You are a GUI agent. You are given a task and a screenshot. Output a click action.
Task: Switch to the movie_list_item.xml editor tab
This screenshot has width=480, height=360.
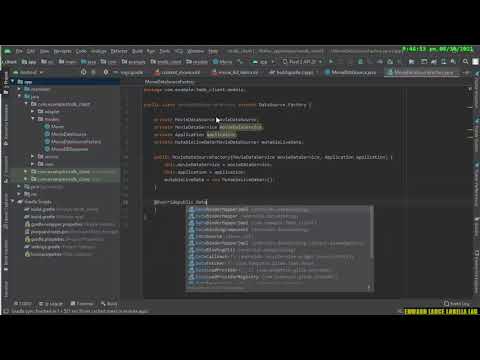click(235, 72)
